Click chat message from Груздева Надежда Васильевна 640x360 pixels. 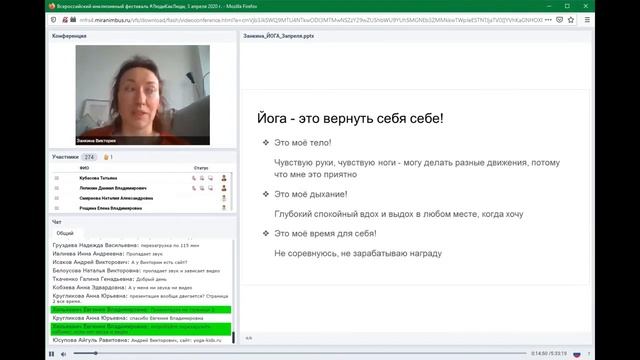tap(126, 245)
